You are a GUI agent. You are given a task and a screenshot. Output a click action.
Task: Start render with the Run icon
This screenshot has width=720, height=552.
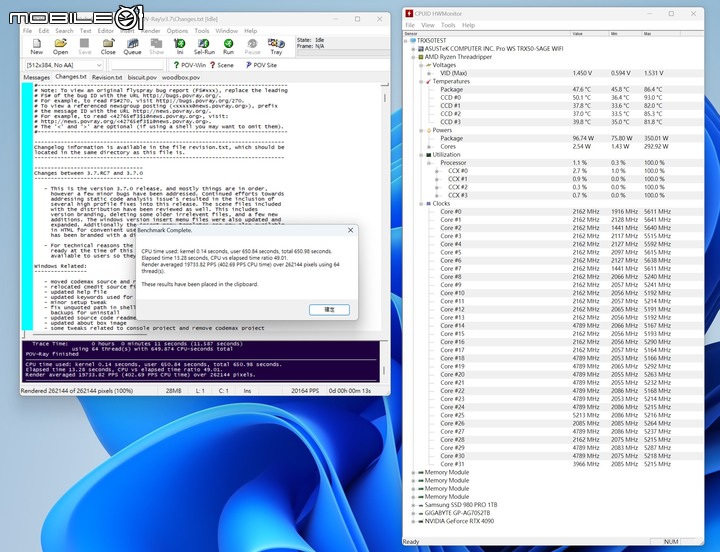(x=228, y=44)
